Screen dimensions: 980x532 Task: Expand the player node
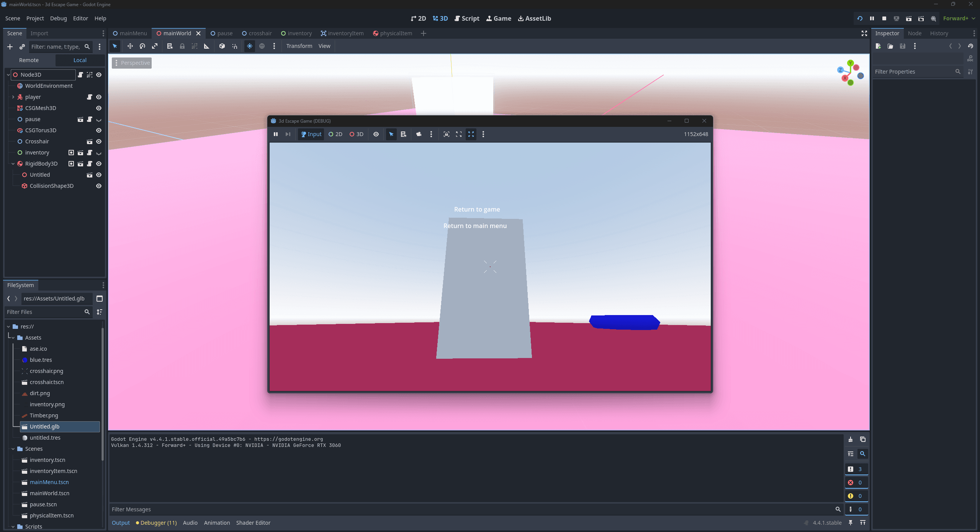13,97
